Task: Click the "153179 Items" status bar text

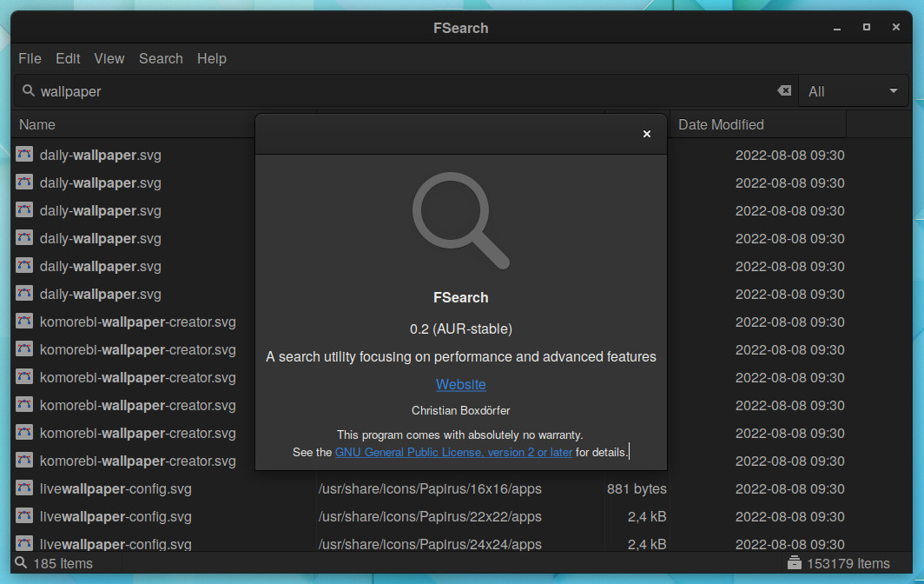Action: (848, 563)
